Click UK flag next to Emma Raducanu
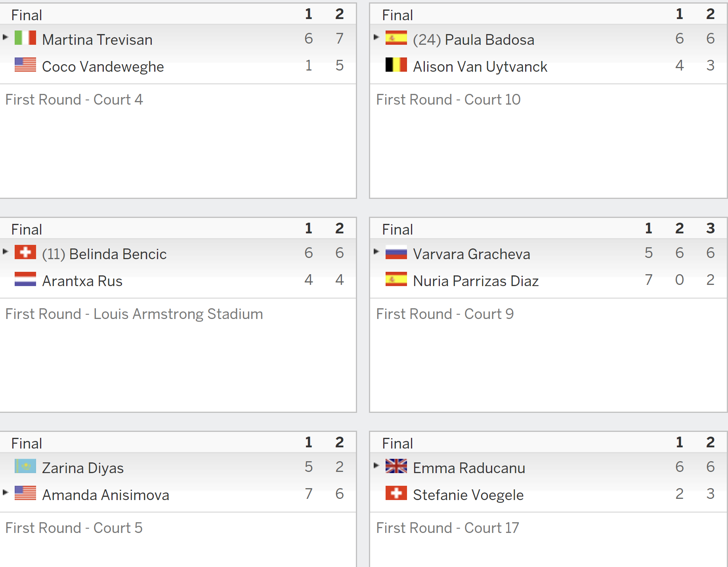Viewport: 728px width, 567px height. coord(396,466)
